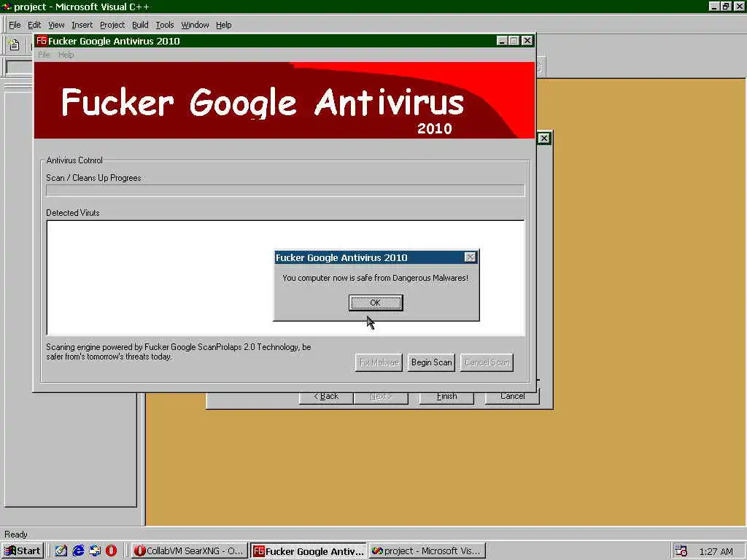Click the New Text File toolbar icon in Visual C++
The image size is (747, 560).
pos(14,45)
